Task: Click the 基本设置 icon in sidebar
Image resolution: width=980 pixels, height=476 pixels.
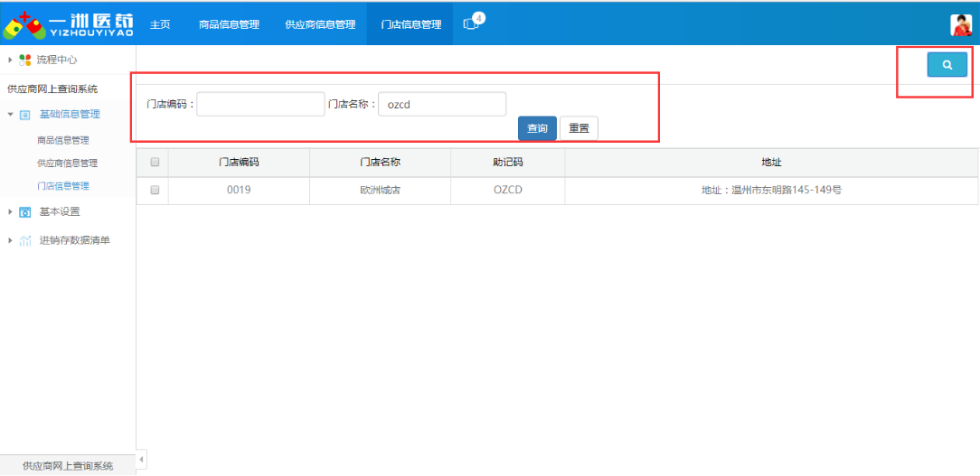Action: (24, 212)
